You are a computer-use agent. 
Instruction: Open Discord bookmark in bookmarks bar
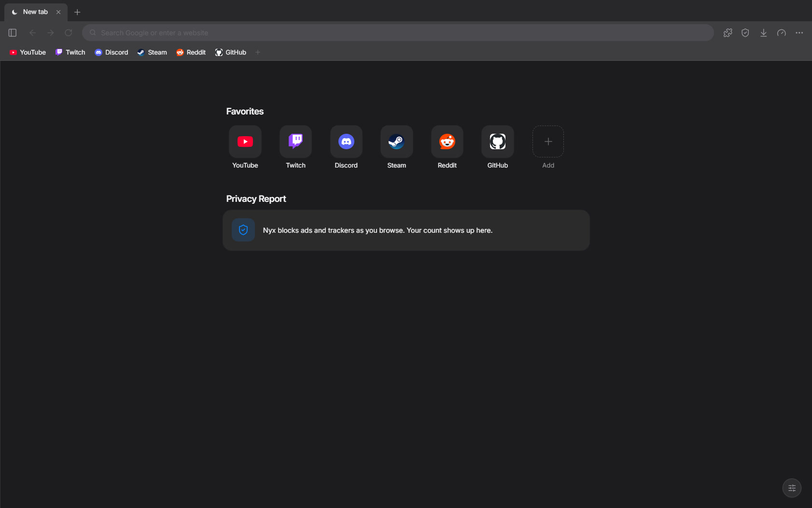[x=112, y=52]
